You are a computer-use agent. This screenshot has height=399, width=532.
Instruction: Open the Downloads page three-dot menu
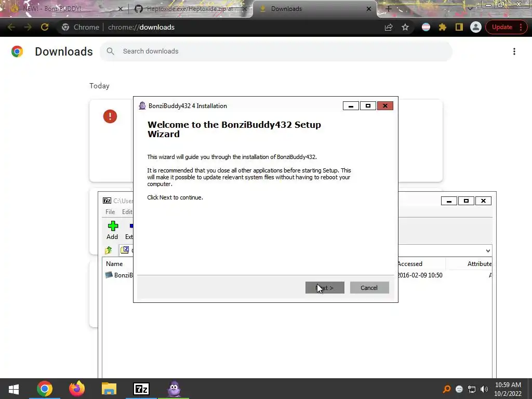(x=514, y=51)
